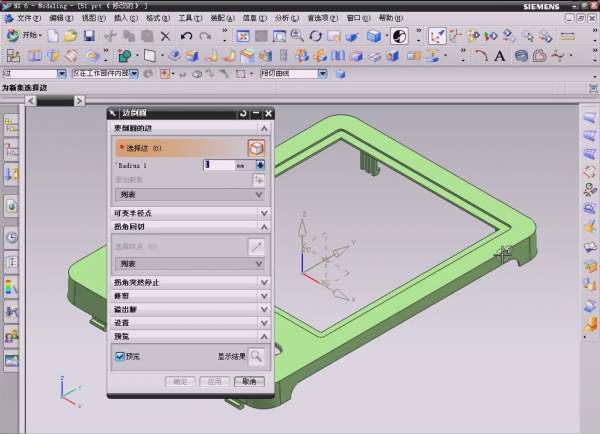Screen dimensions: 600x434
Task: Click the 开始 (Start) button
Action: 25,36
